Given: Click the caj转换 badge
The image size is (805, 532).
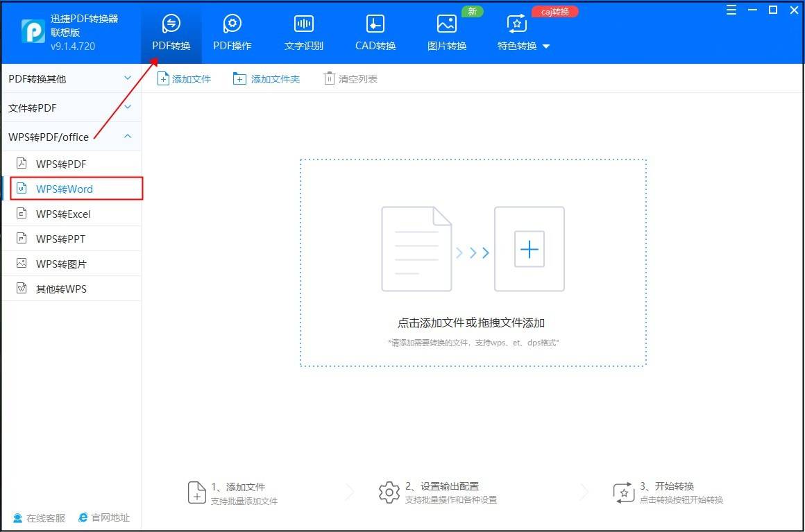Looking at the screenshot, I should coord(554,11).
